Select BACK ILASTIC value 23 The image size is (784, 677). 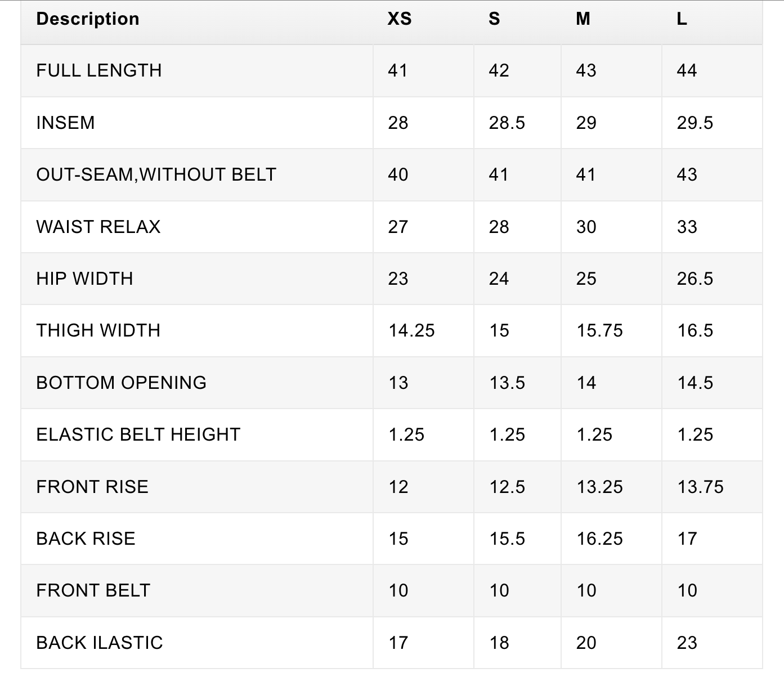point(687,643)
